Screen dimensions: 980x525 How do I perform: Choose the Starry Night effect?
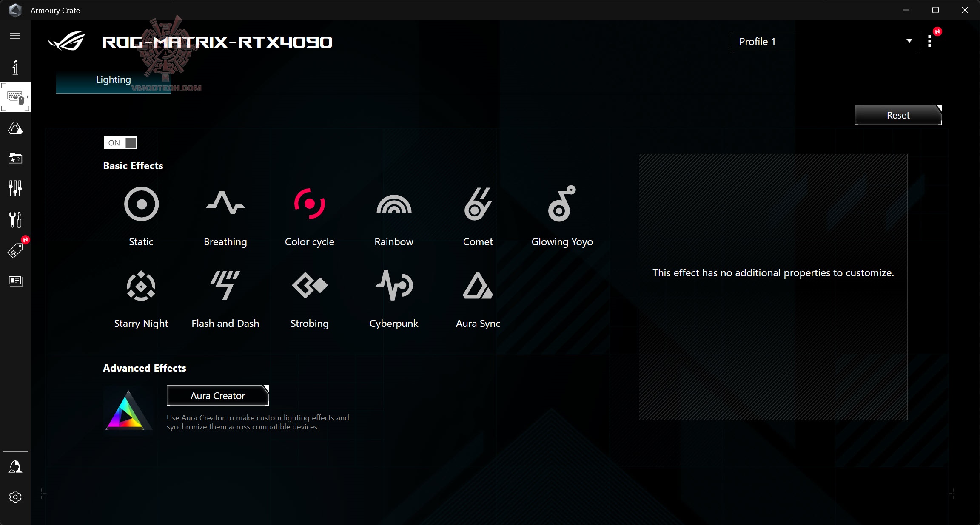click(141, 286)
